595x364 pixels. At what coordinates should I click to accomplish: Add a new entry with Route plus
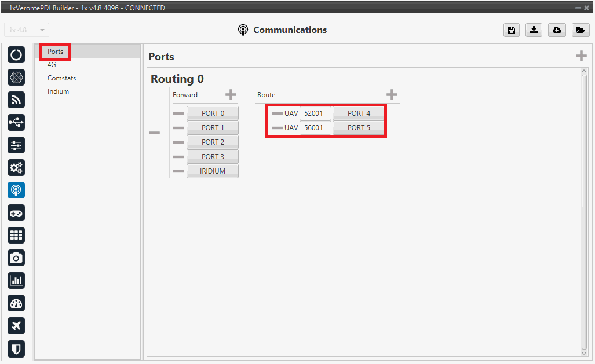pyautogui.click(x=392, y=95)
